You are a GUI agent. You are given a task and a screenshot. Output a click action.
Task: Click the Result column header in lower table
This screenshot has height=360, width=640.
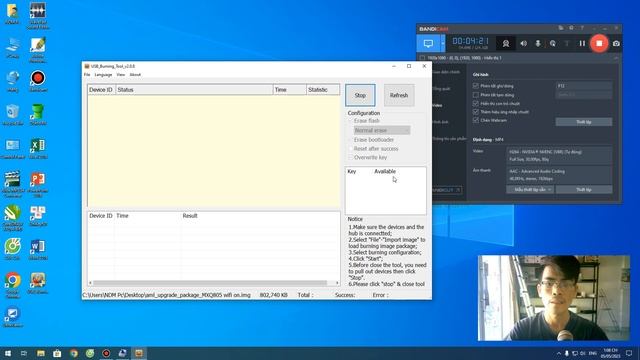coord(190,216)
